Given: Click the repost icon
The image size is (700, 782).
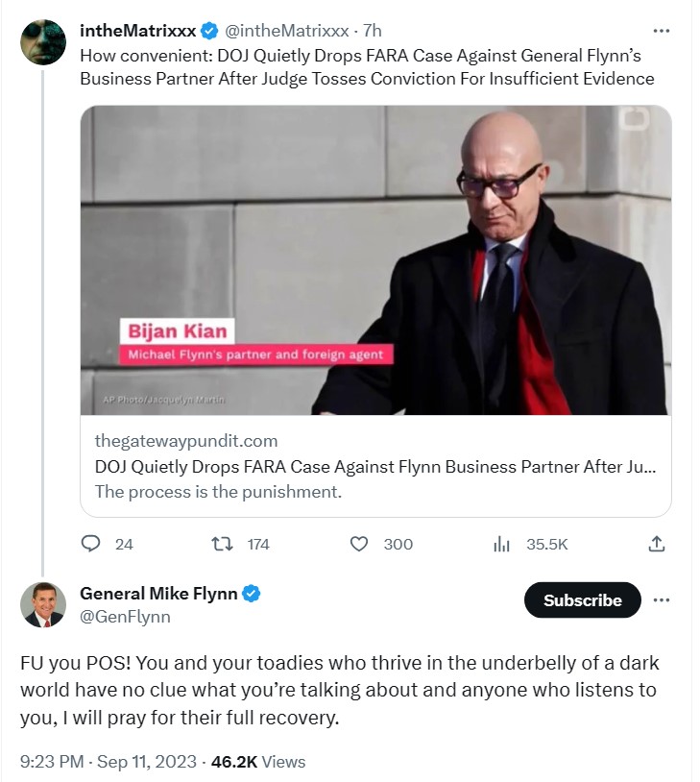Looking at the screenshot, I should point(222,544).
